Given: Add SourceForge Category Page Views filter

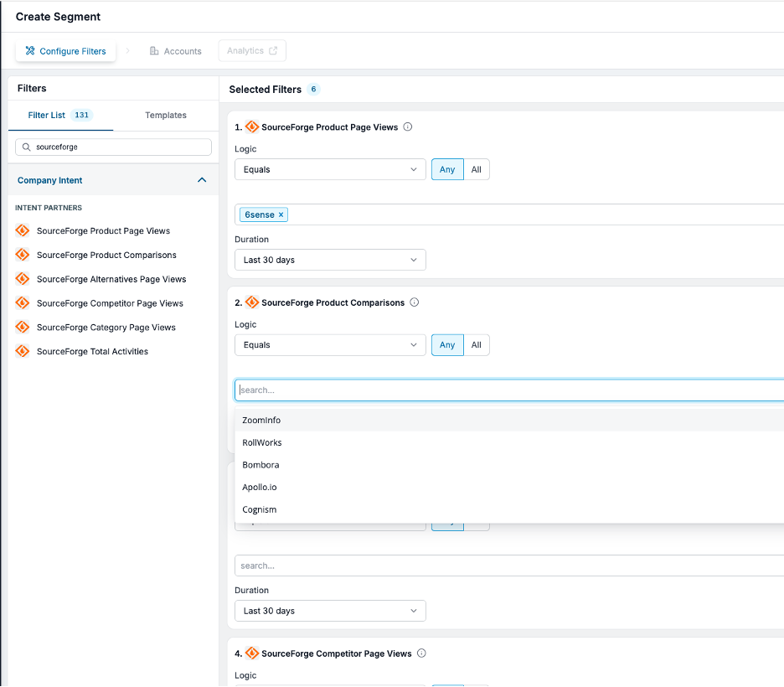Looking at the screenshot, I should click(106, 327).
